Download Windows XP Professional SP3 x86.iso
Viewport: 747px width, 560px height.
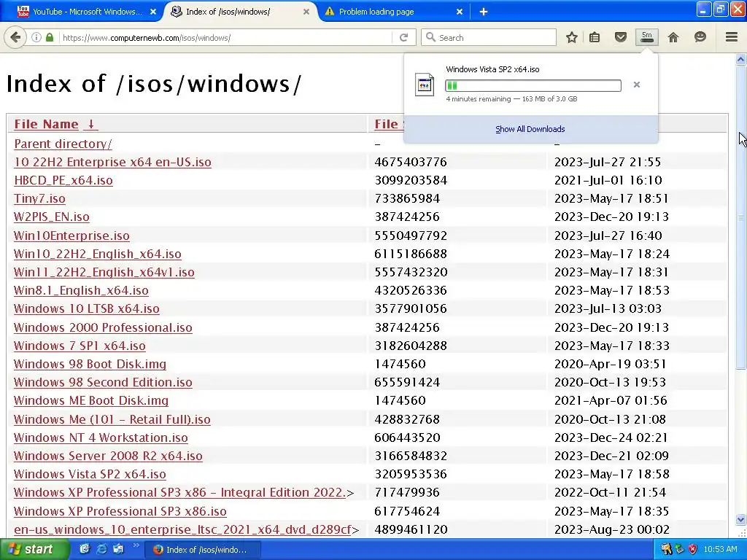(x=120, y=511)
